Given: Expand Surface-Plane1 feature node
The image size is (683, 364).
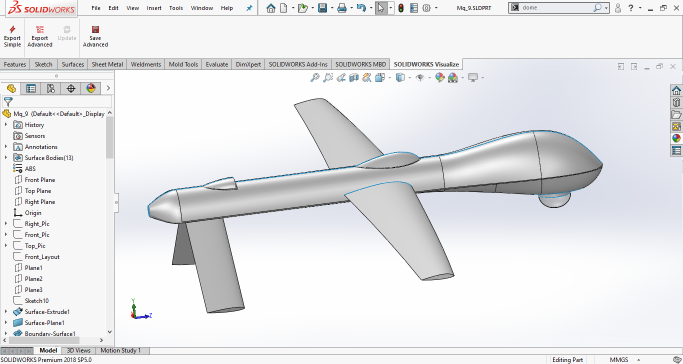Looking at the screenshot, I should [x=6, y=323].
